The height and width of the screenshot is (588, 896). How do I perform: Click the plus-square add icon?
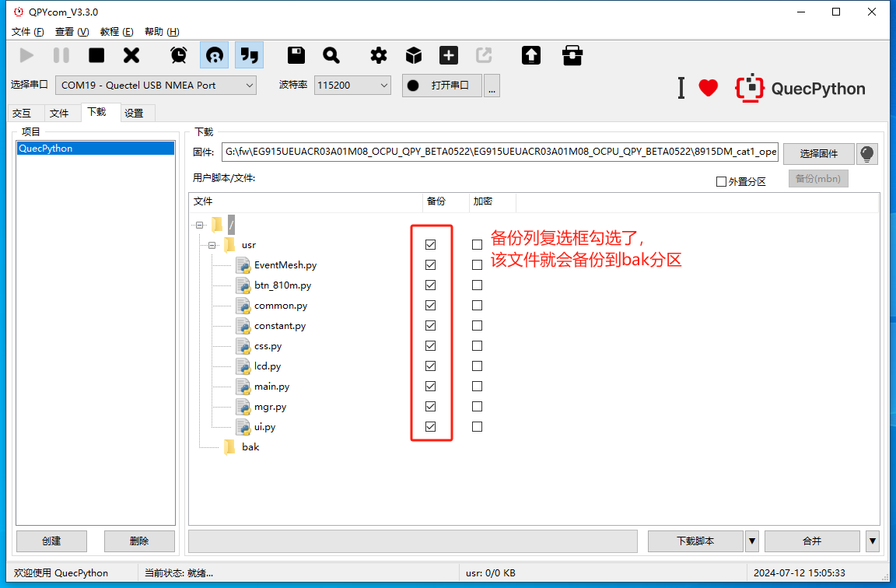[449, 55]
